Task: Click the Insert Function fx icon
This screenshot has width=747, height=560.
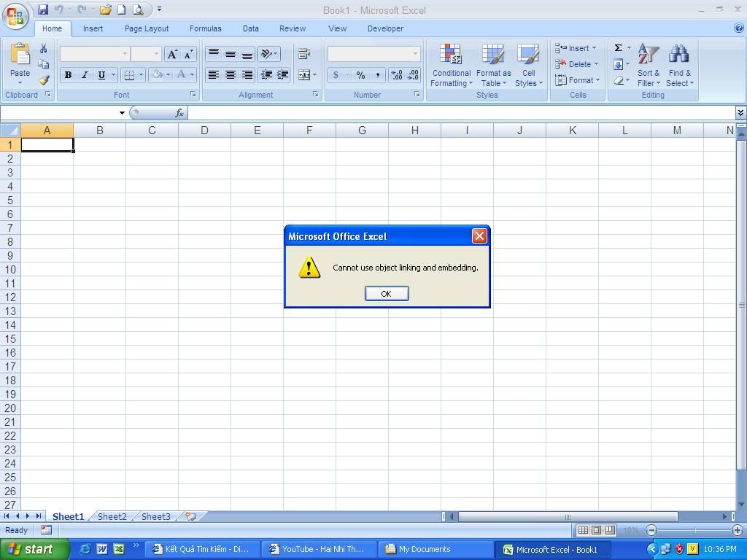Action: (x=179, y=113)
